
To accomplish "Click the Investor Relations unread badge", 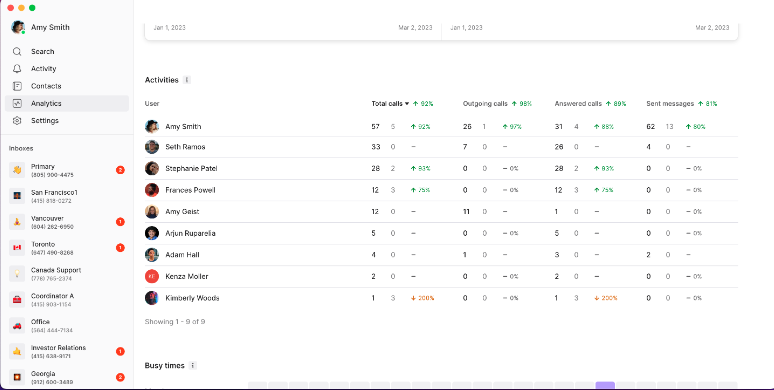I will [120, 351].
